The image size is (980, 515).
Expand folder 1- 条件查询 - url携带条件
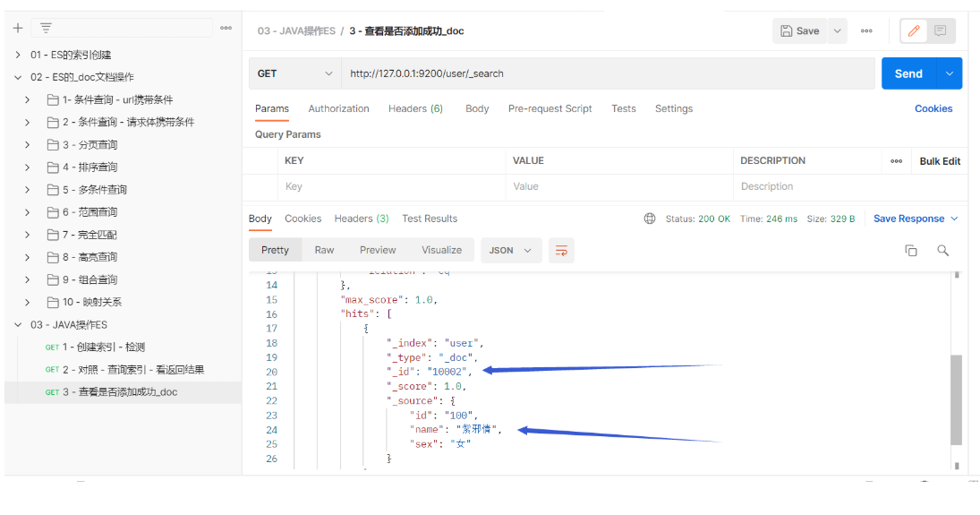coord(27,100)
